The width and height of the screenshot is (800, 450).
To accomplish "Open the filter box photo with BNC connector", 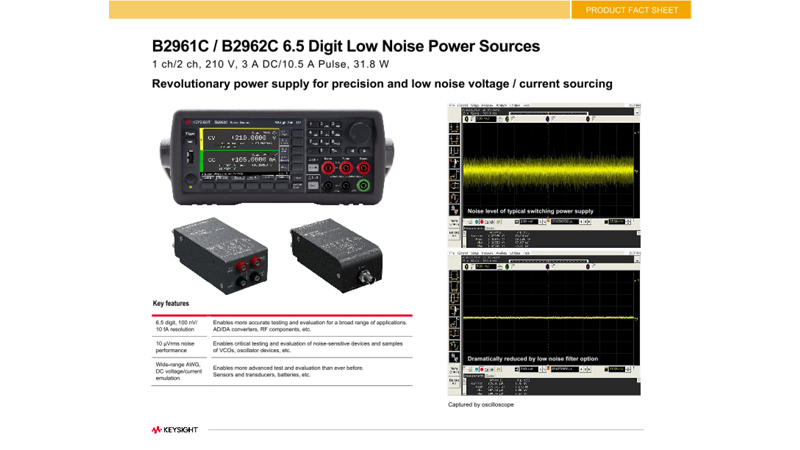I will pos(336,255).
